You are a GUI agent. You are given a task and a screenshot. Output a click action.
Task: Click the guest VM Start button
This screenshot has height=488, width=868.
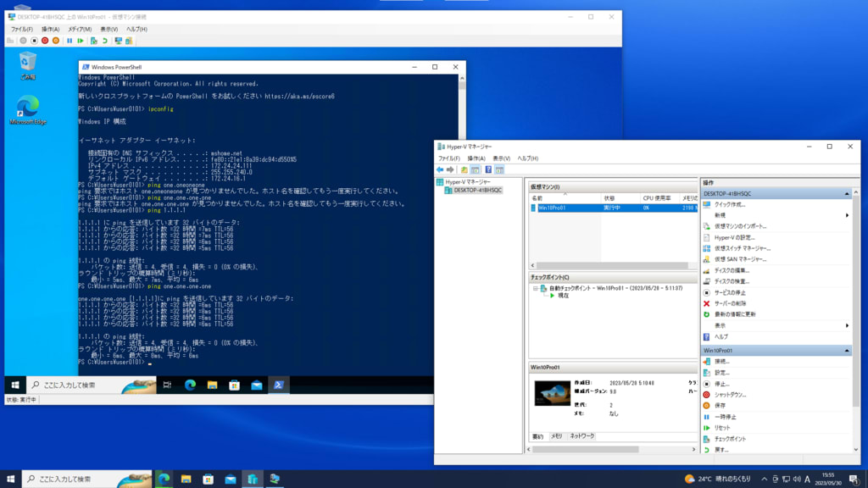(15, 385)
